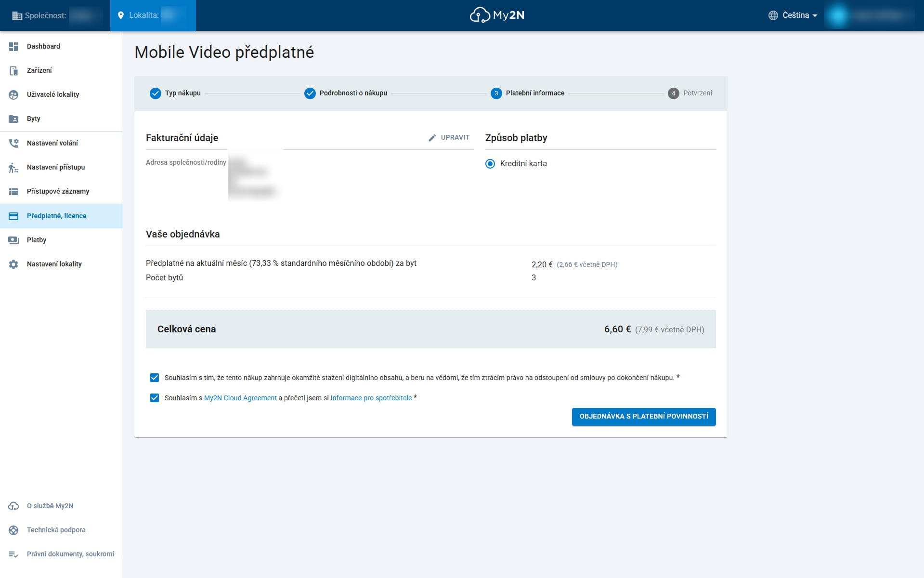
Task: Click the Nastavení volání phone icon
Action: coord(13,143)
